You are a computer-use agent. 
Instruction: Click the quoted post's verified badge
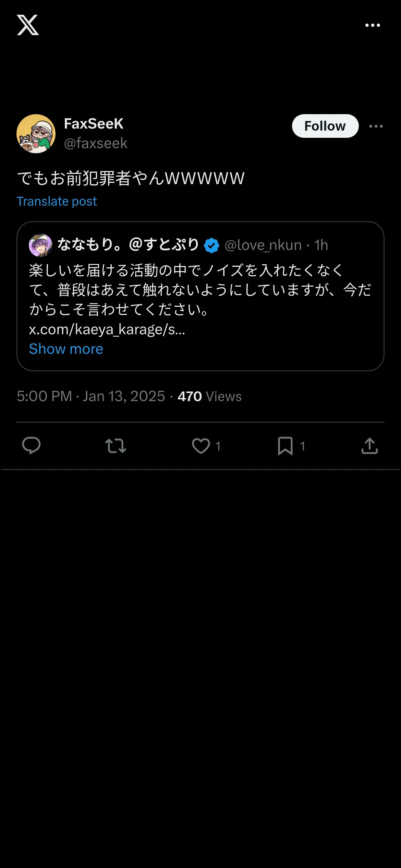coord(211,245)
